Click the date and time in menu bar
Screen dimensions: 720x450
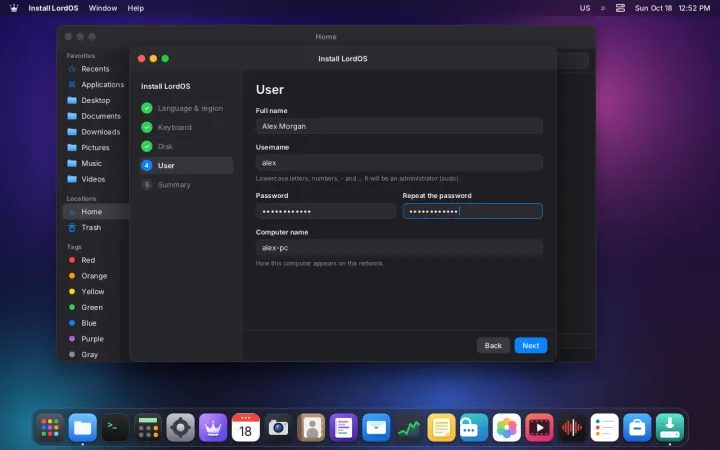coord(672,8)
